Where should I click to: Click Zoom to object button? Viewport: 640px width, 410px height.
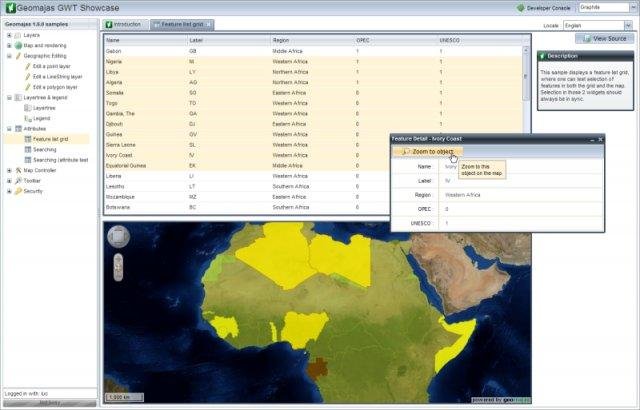(428, 152)
